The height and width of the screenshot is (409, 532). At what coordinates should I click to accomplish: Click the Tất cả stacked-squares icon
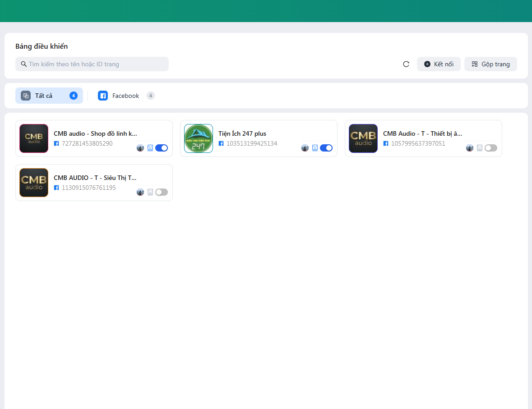(26, 96)
